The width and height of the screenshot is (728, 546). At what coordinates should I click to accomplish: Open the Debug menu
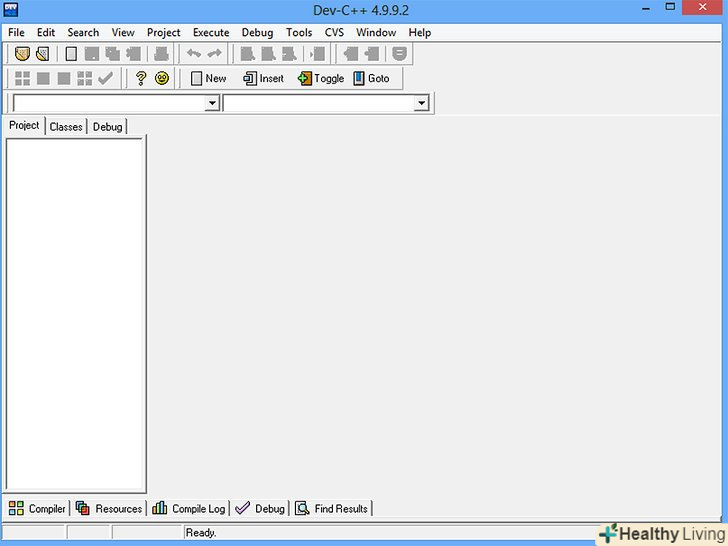[257, 32]
